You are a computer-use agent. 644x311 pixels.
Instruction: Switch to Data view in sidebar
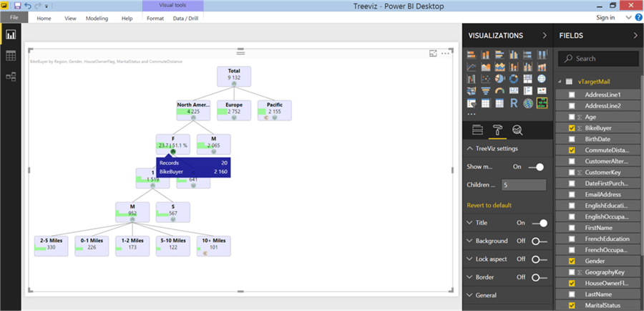(11, 56)
